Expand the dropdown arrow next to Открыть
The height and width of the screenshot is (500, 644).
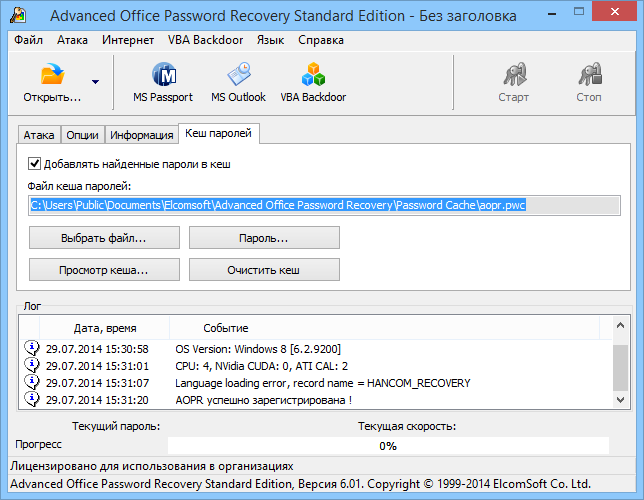click(95, 82)
